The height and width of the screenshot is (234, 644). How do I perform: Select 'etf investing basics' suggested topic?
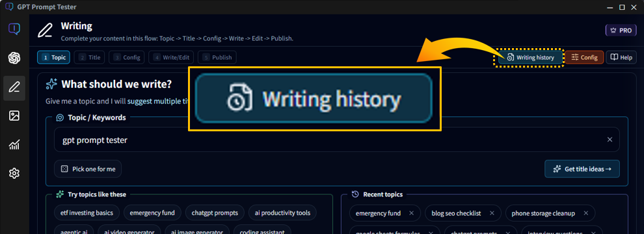pos(87,213)
